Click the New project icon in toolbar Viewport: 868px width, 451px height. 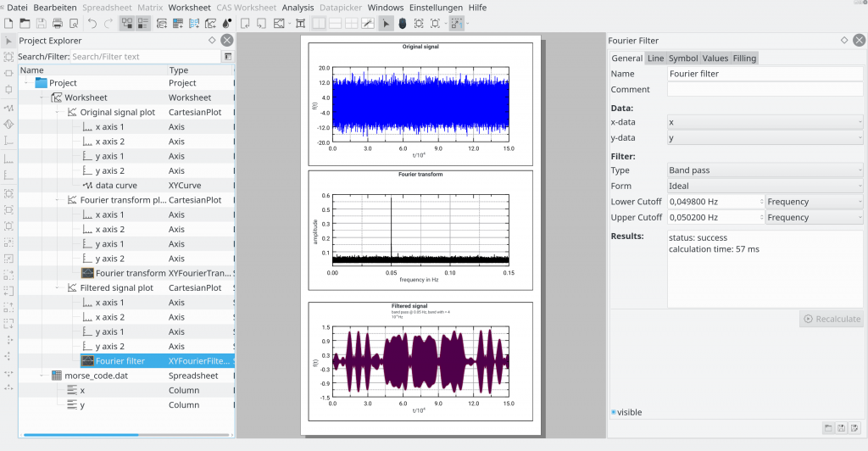pyautogui.click(x=8, y=24)
